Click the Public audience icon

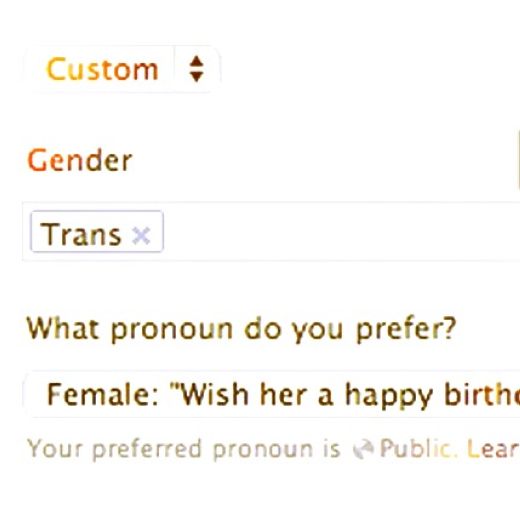click(364, 449)
